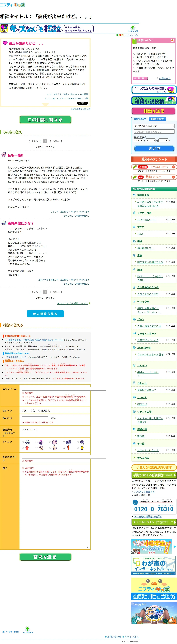Select 女 for せいべつ

(31, 410)
